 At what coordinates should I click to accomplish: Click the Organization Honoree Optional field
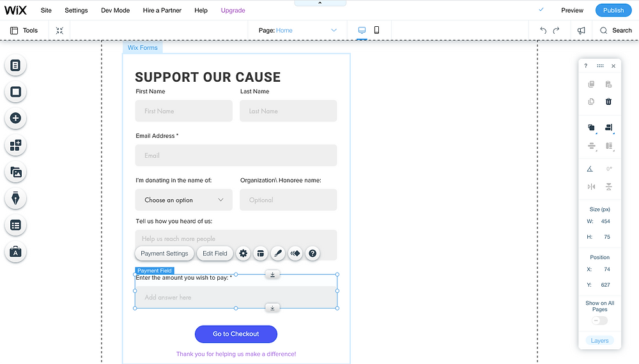pos(288,200)
